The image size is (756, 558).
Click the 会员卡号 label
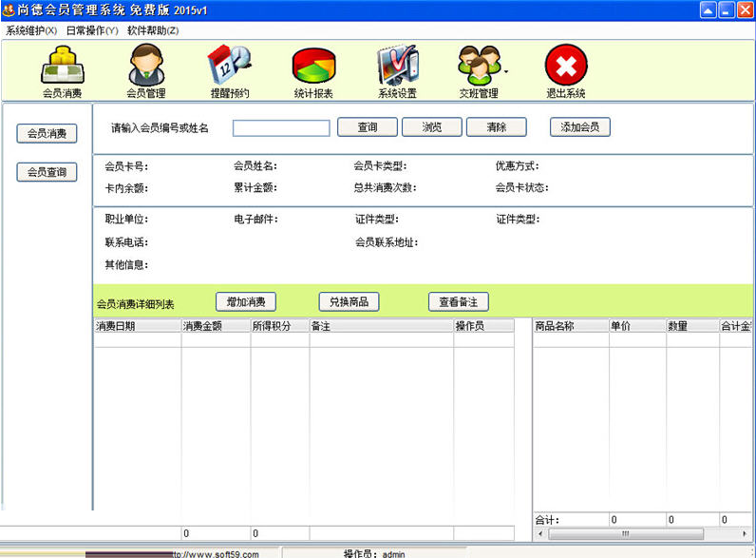click(x=127, y=166)
